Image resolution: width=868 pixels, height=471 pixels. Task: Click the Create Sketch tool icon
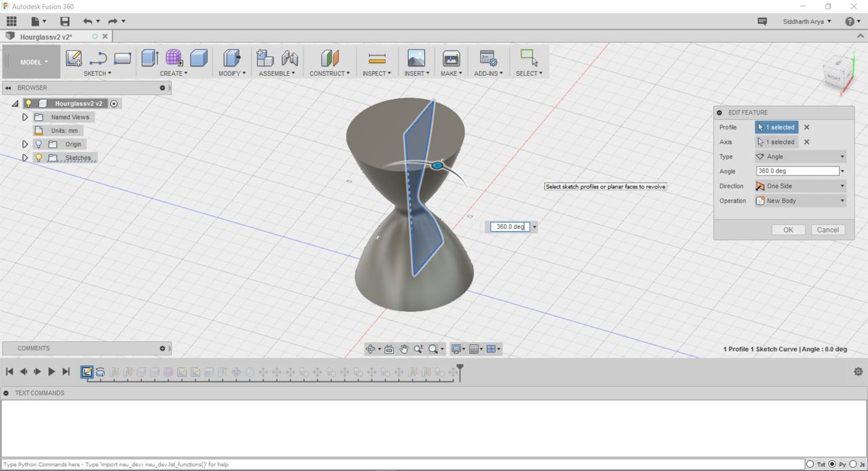coord(74,58)
